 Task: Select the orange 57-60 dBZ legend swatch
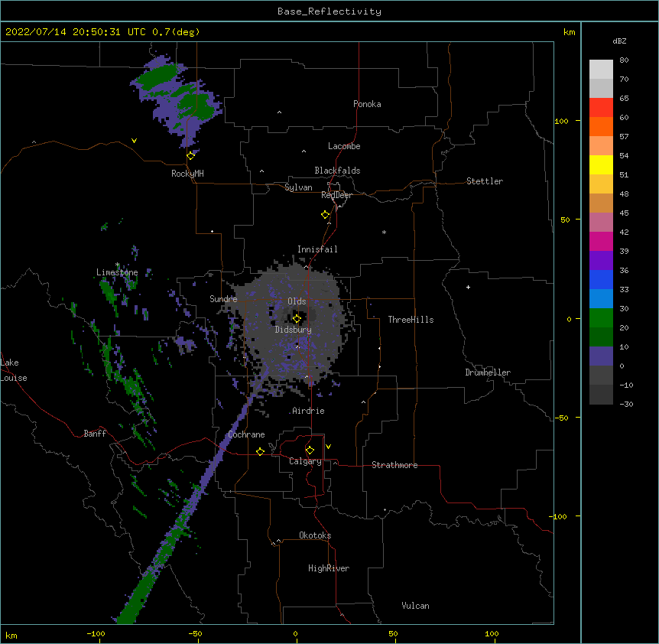pos(601,127)
